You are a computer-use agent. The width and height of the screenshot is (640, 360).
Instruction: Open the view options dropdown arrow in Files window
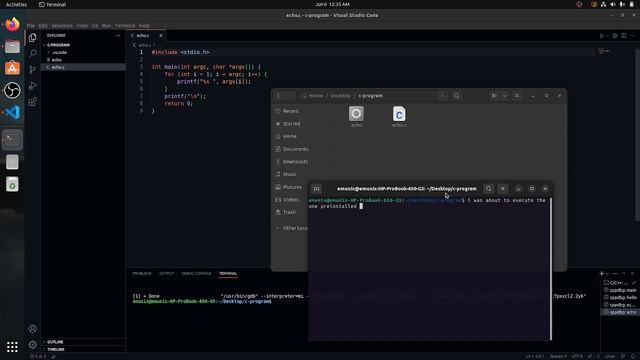(x=504, y=96)
